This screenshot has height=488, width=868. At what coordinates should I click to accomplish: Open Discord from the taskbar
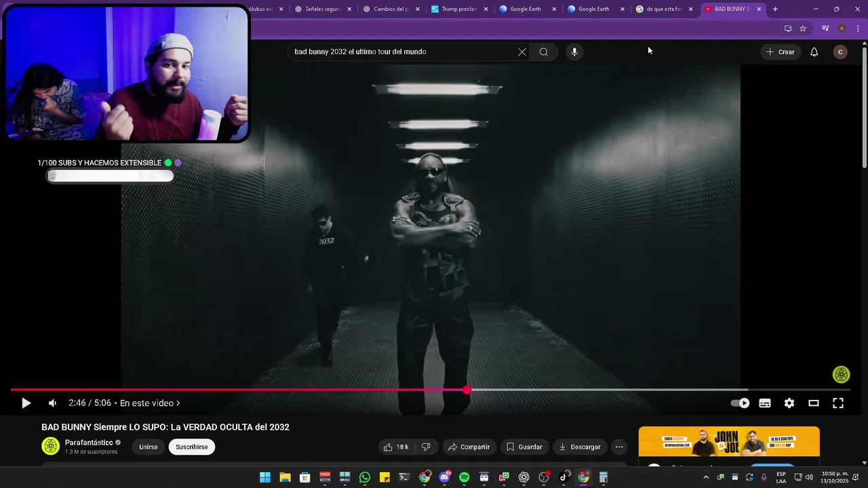pos(444,478)
